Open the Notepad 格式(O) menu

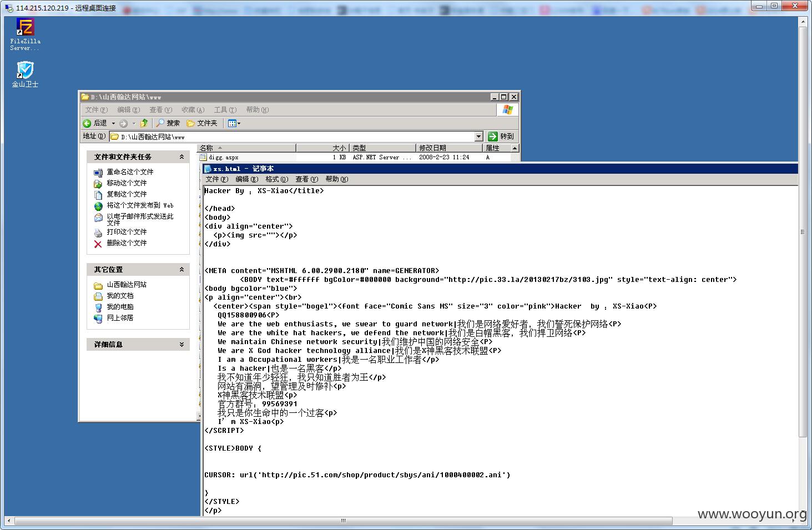coord(277,179)
